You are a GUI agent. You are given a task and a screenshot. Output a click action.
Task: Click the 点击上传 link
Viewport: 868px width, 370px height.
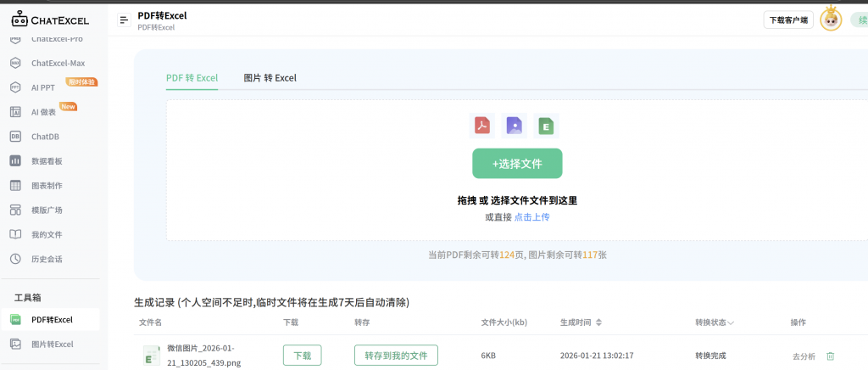click(x=532, y=217)
